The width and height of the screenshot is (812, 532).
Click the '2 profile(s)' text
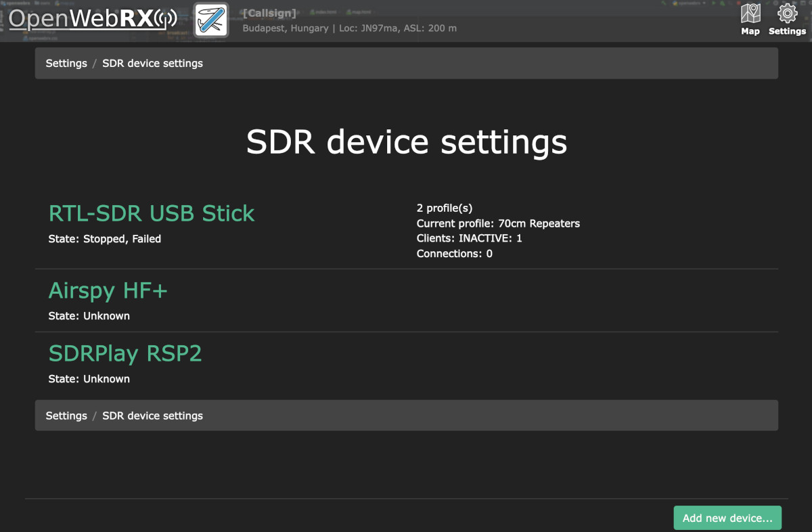tap(445, 208)
